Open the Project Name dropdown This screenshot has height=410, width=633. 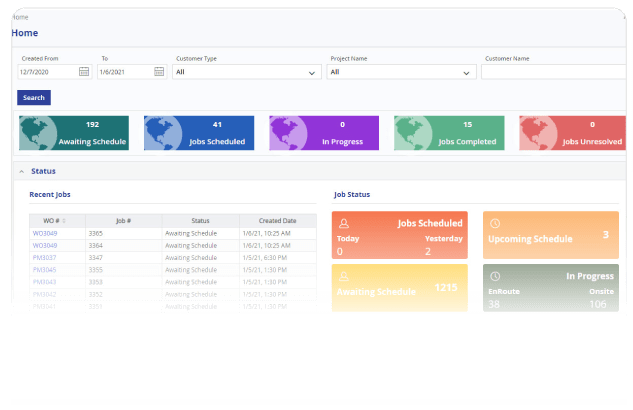coord(401,72)
